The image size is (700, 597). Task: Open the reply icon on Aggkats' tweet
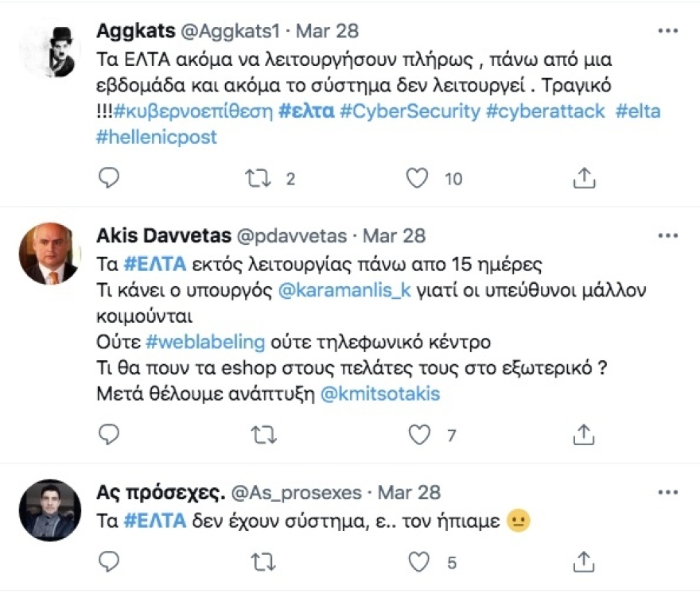108,178
